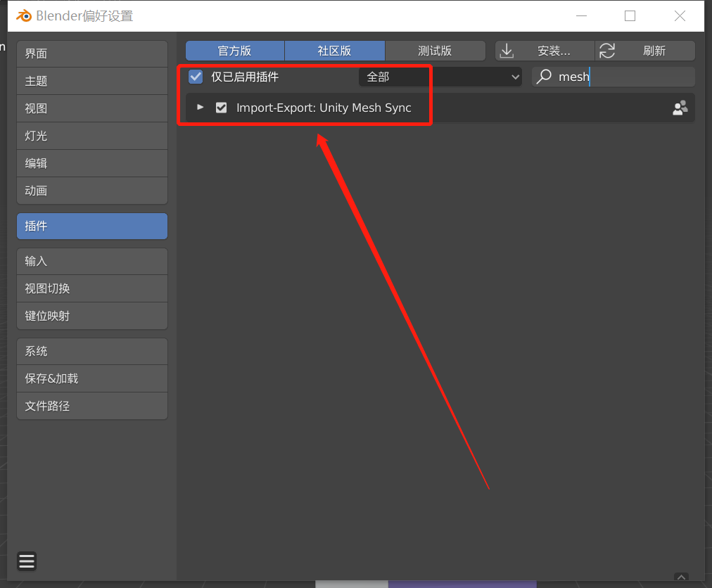Switch to the 官方版 tab
712x588 pixels.
tap(234, 50)
